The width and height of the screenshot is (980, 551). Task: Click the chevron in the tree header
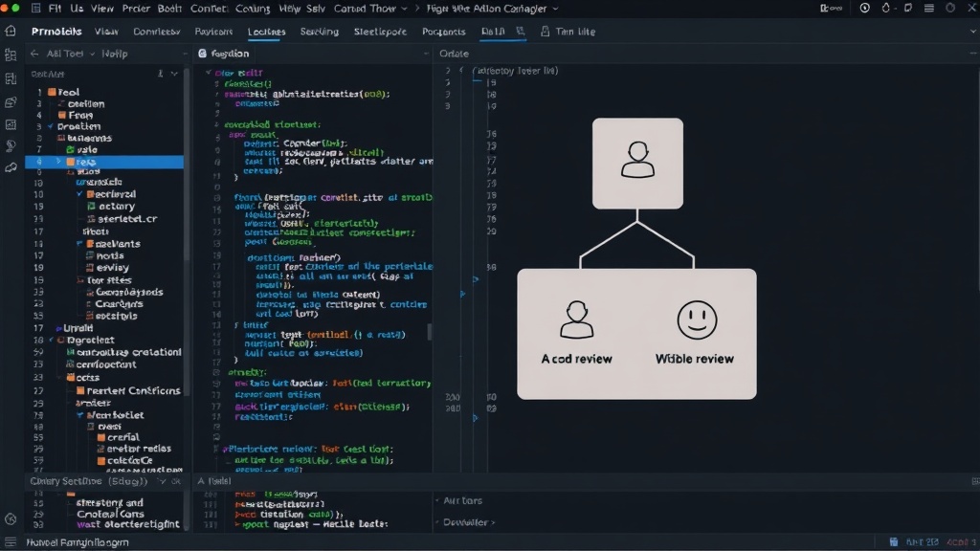pos(174,74)
